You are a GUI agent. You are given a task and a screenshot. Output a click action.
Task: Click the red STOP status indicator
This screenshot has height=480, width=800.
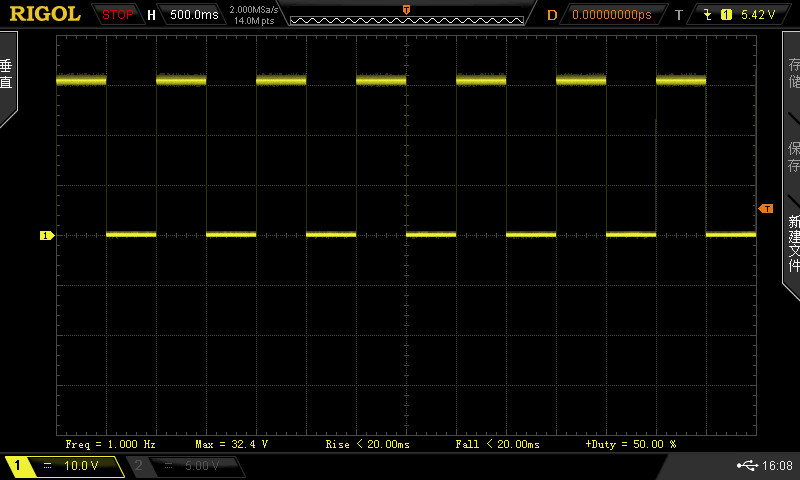pos(118,15)
